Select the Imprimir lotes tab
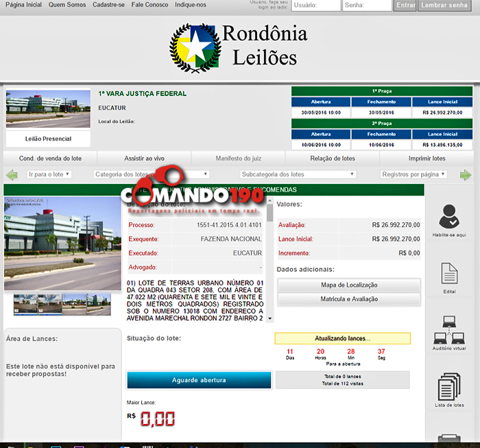The width and height of the screenshot is (480, 448). tap(427, 158)
